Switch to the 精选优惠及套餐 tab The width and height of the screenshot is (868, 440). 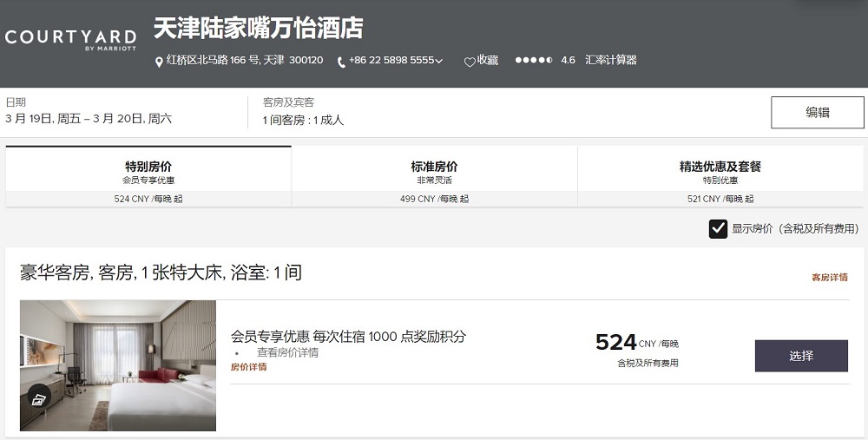[x=720, y=176]
